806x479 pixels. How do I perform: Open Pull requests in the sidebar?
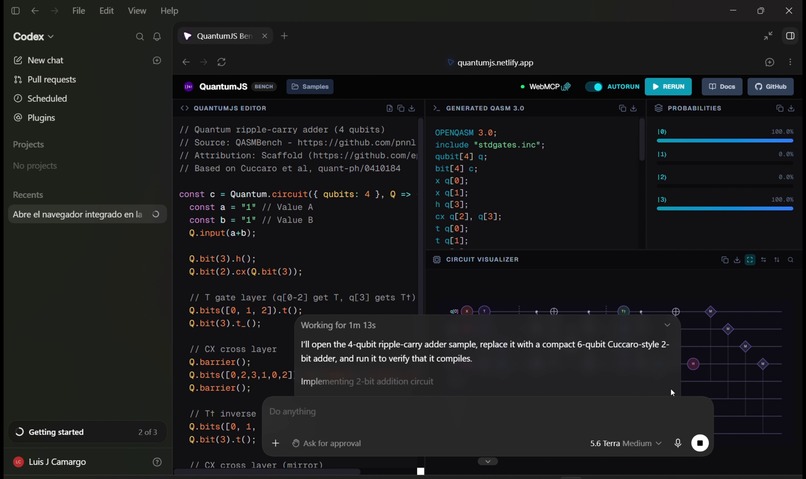pyautogui.click(x=51, y=79)
